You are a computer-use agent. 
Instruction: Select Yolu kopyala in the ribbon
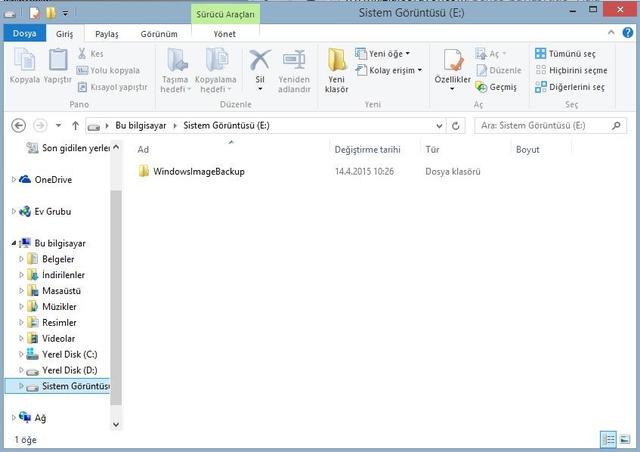(x=108, y=70)
